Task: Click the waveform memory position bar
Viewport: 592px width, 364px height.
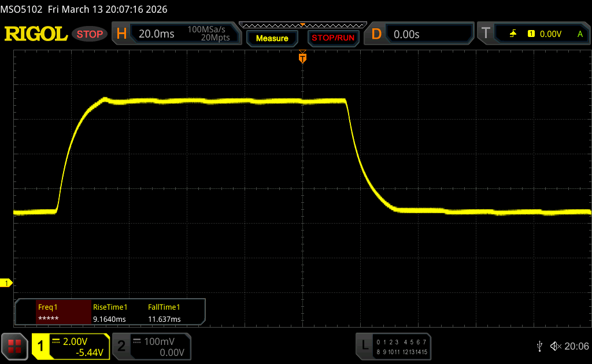Action: (302, 25)
